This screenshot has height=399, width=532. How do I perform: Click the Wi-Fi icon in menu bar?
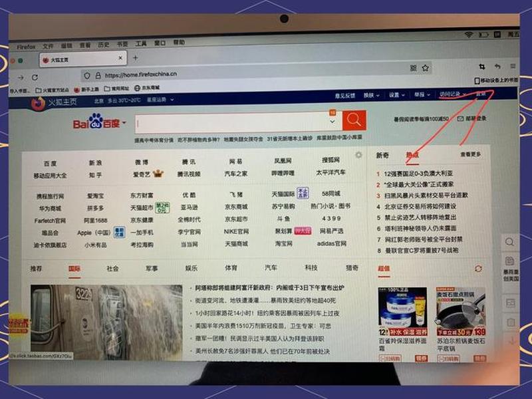pos(469,35)
